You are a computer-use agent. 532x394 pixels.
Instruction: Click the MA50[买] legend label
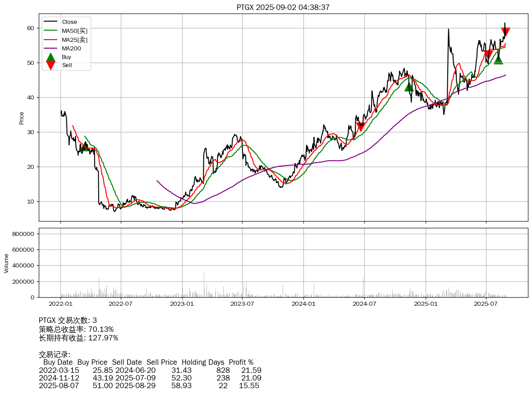pos(74,31)
